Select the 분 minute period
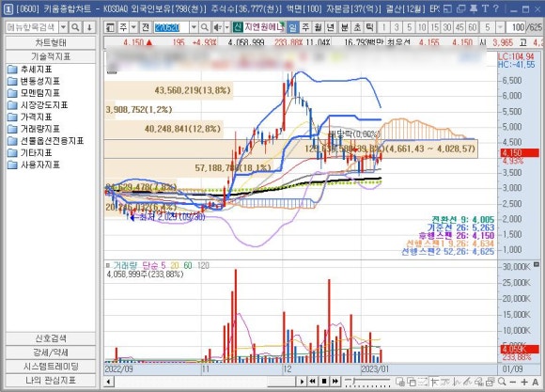Screen dimensions: 545x392 [x=344, y=27]
